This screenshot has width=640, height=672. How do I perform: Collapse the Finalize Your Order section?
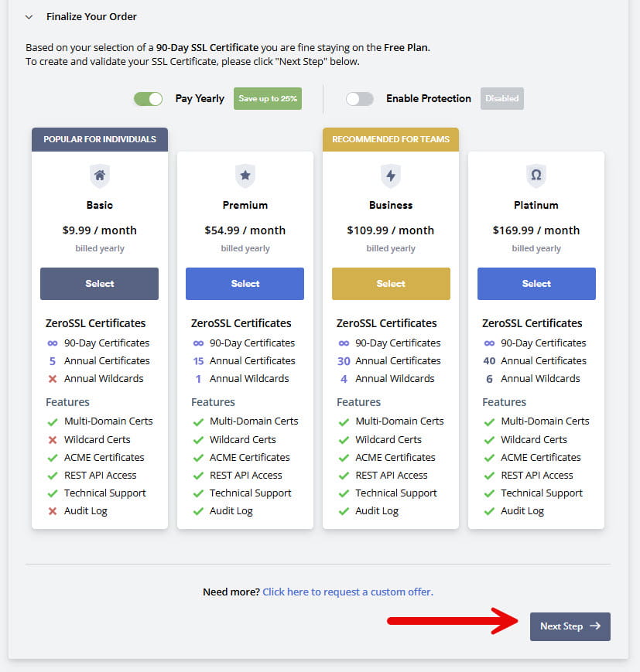click(x=29, y=17)
